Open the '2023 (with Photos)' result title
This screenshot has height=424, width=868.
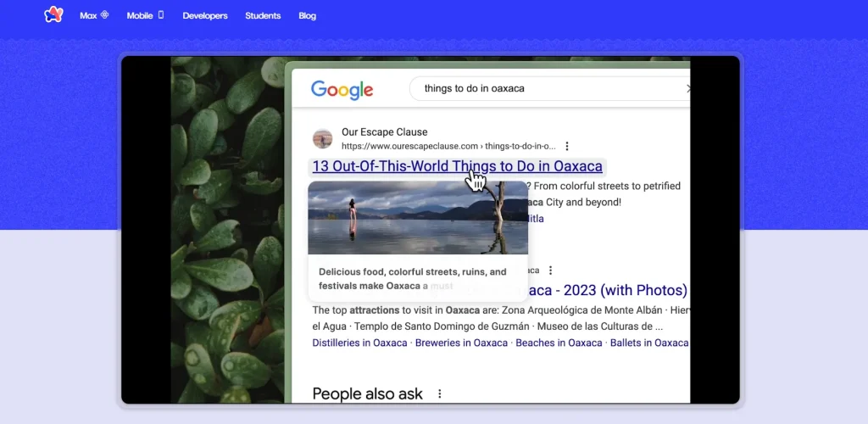[610, 291]
